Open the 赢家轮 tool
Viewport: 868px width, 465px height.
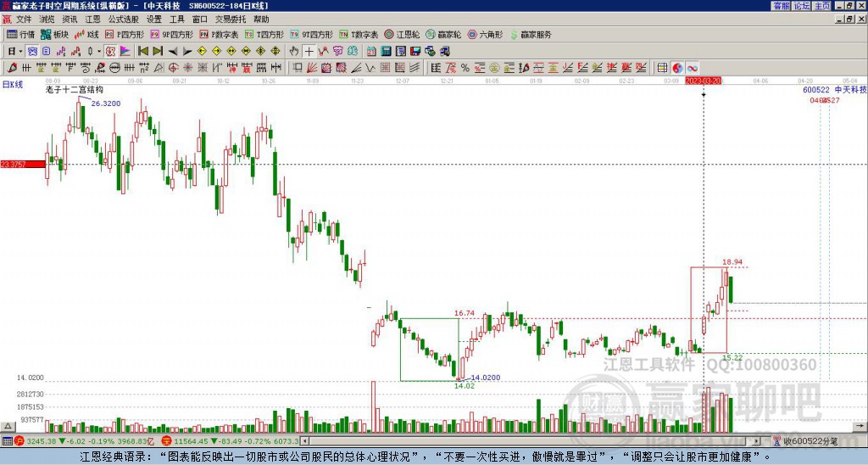tap(444, 34)
